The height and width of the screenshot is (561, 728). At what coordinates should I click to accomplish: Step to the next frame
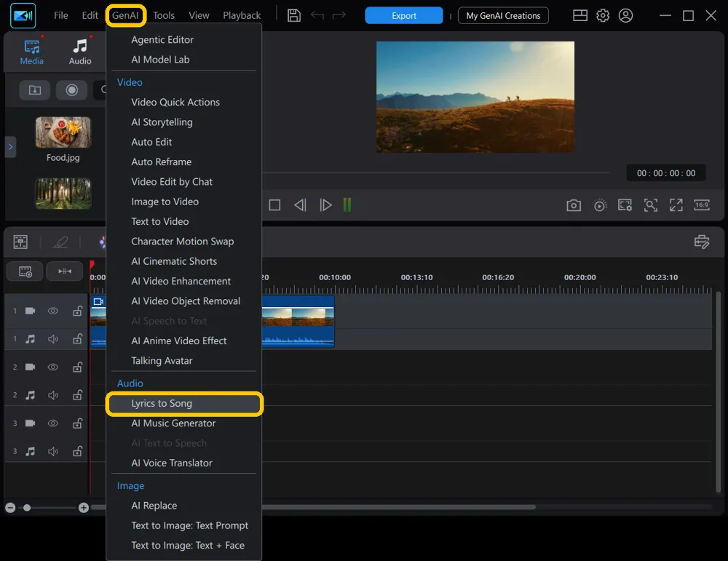coord(325,204)
